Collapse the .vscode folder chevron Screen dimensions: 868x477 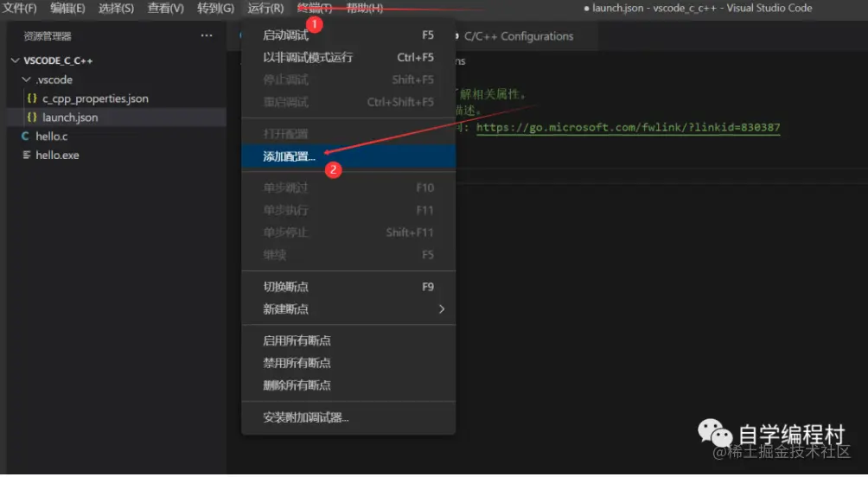(26, 79)
